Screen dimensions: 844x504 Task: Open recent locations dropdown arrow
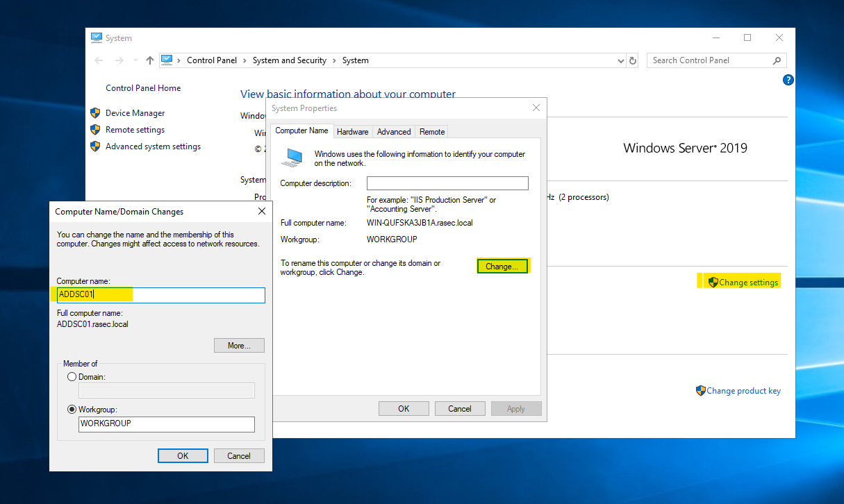pos(135,60)
